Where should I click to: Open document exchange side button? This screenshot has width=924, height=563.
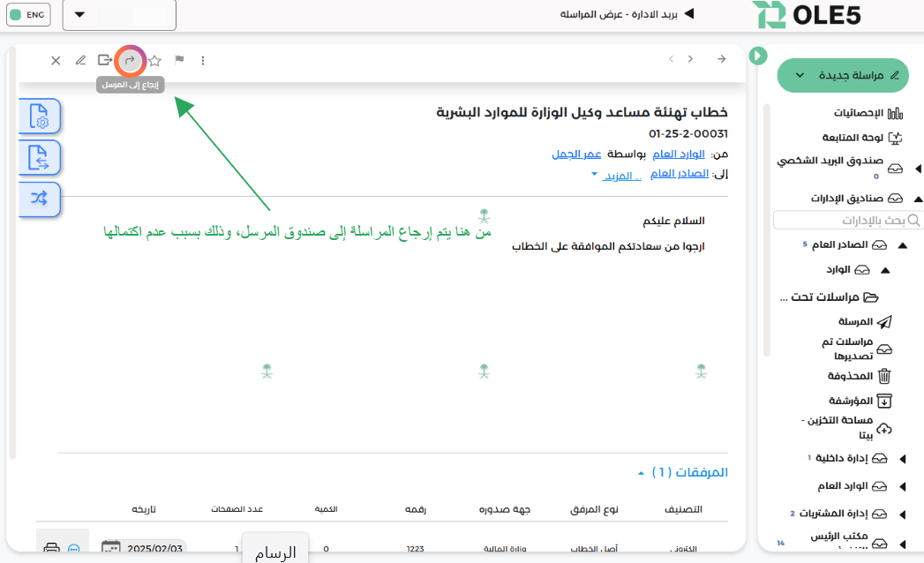[x=39, y=157]
